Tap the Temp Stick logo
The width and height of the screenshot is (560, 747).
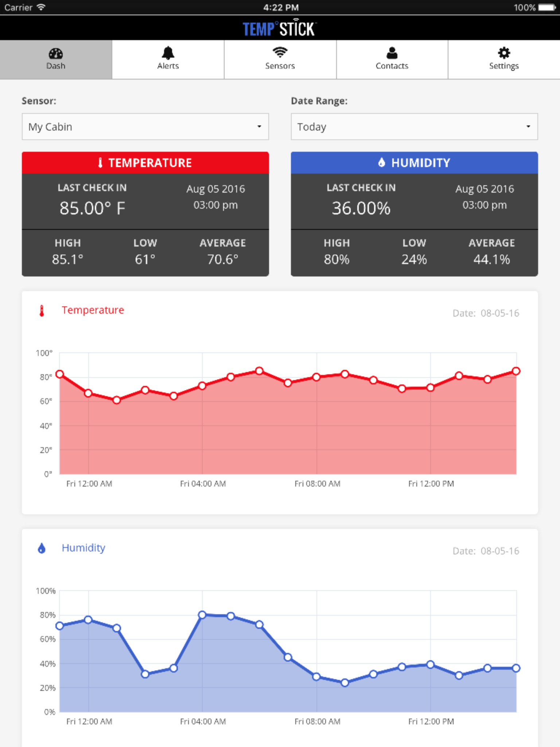click(280, 28)
